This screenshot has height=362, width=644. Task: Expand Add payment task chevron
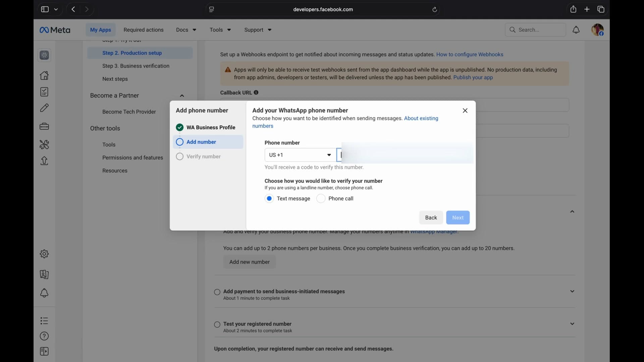(573, 292)
